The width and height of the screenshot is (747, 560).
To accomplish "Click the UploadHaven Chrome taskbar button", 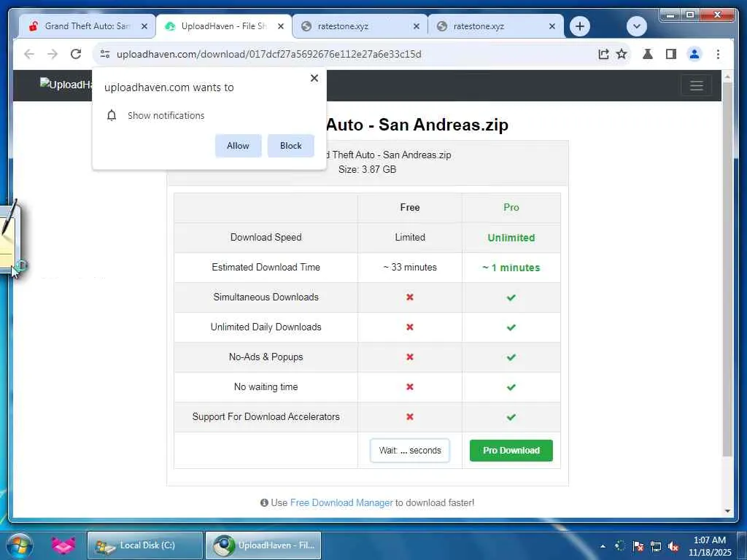I will point(263,545).
